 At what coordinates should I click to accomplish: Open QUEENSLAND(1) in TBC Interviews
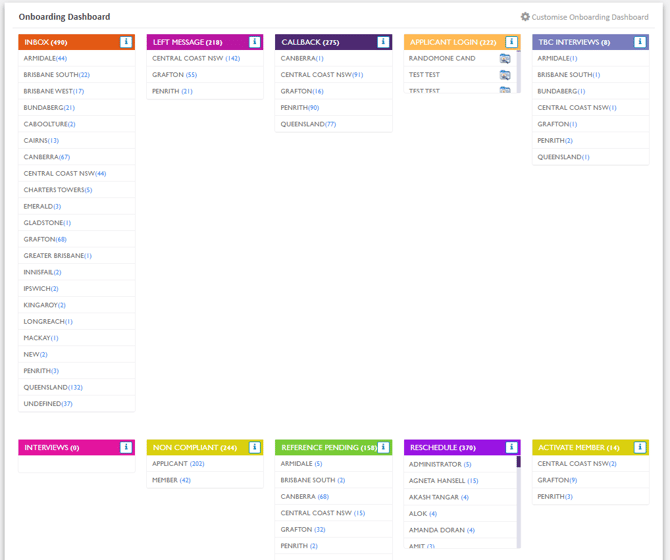click(564, 157)
